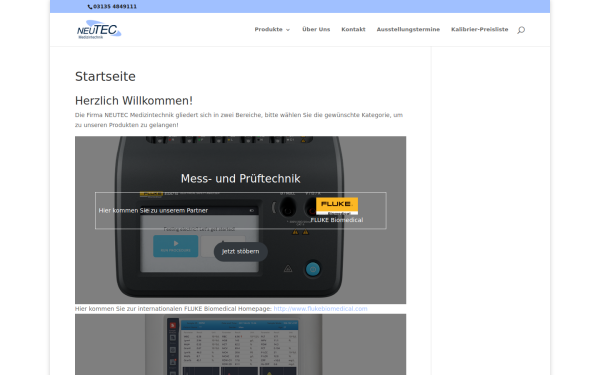
Task: Click the Herzlich Willkommen heading
Action: tap(134, 101)
